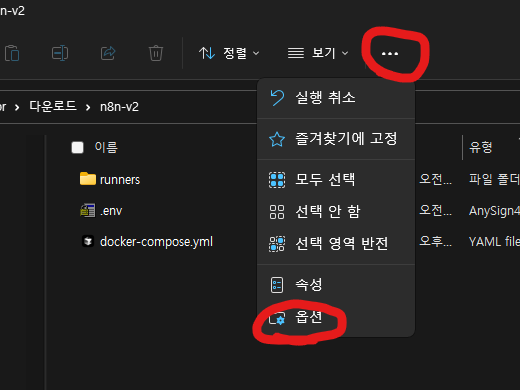Click the AnySign4 type cell for .env
Image resolution: width=520 pixels, height=390 pixels.
[494, 211]
